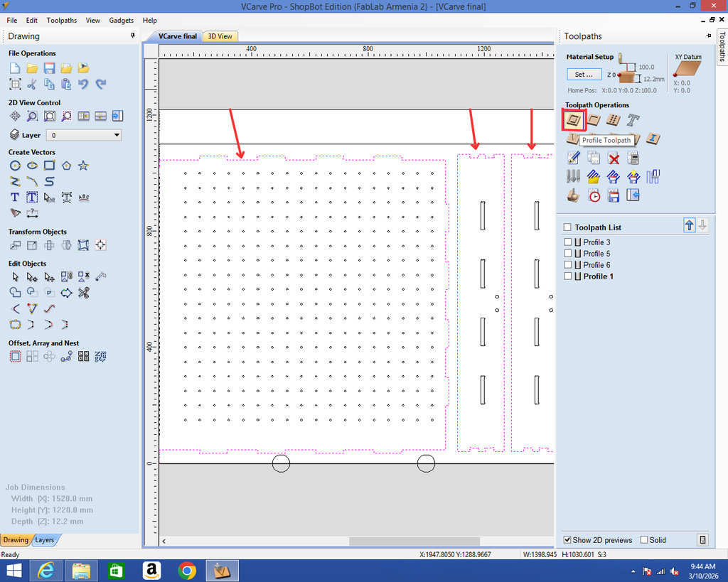Move toolpath up with blue arrow

[x=690, y=225]
